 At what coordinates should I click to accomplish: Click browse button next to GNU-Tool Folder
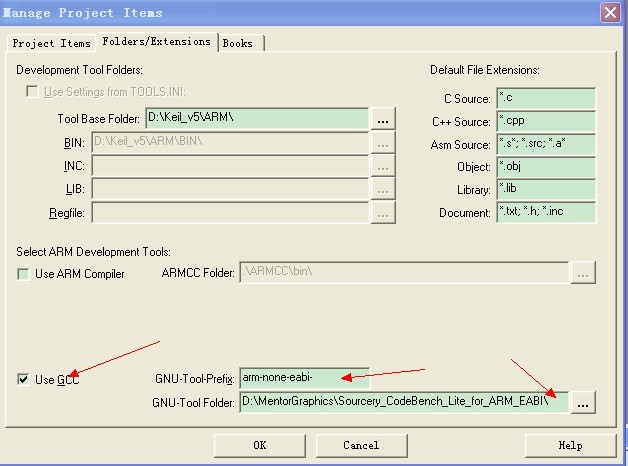(x=583, y=402)
